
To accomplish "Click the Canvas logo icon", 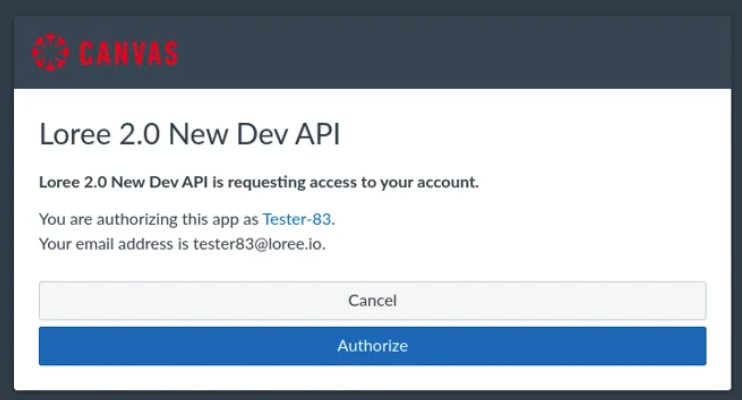I will [50, 52].
